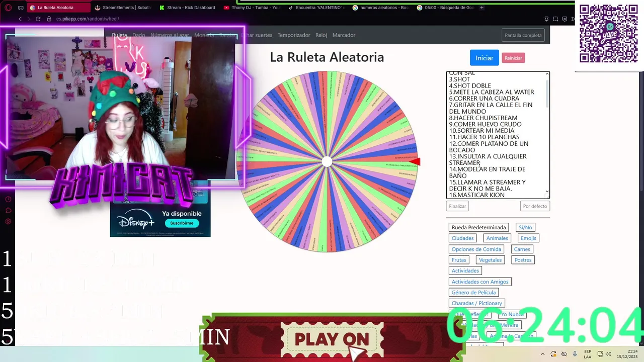Click Pantalla completa button
644x362 pixels.
[x=523, y=35]
